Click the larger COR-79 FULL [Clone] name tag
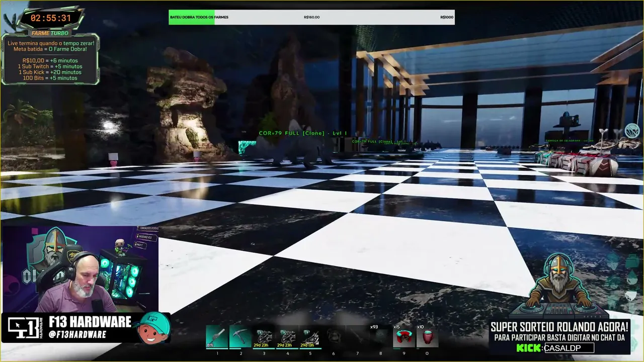Screen dimensions: 644x362 pos(303,133)
